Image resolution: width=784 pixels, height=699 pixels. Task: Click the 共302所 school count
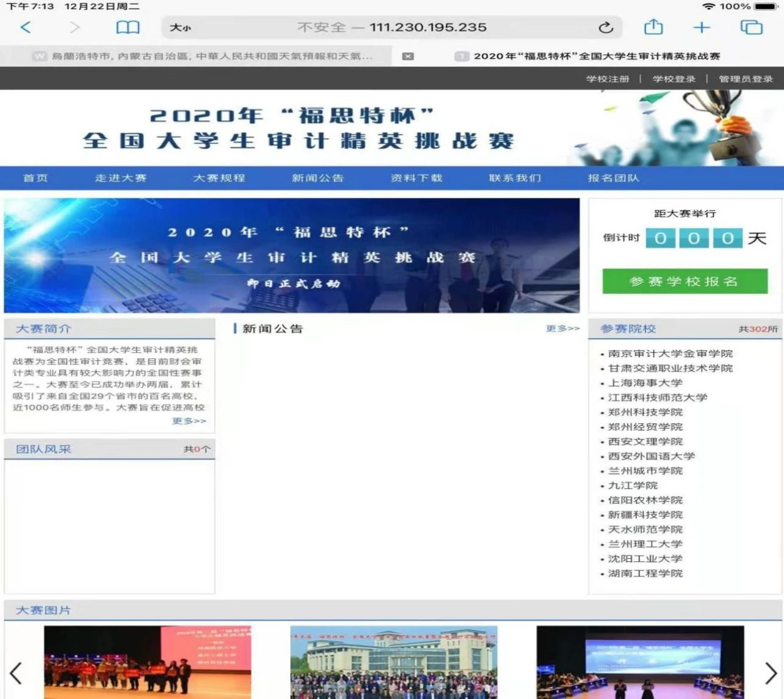pos(758,330)
